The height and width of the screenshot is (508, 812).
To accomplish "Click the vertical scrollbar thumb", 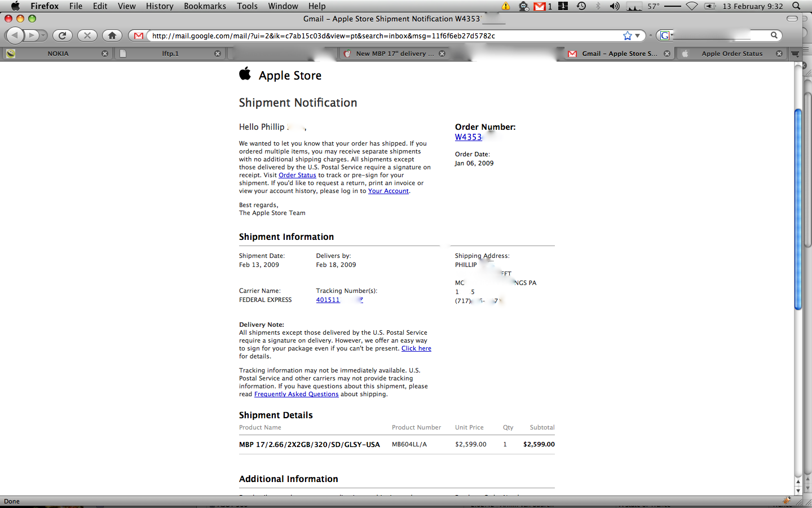I will (x=798, y=209).
